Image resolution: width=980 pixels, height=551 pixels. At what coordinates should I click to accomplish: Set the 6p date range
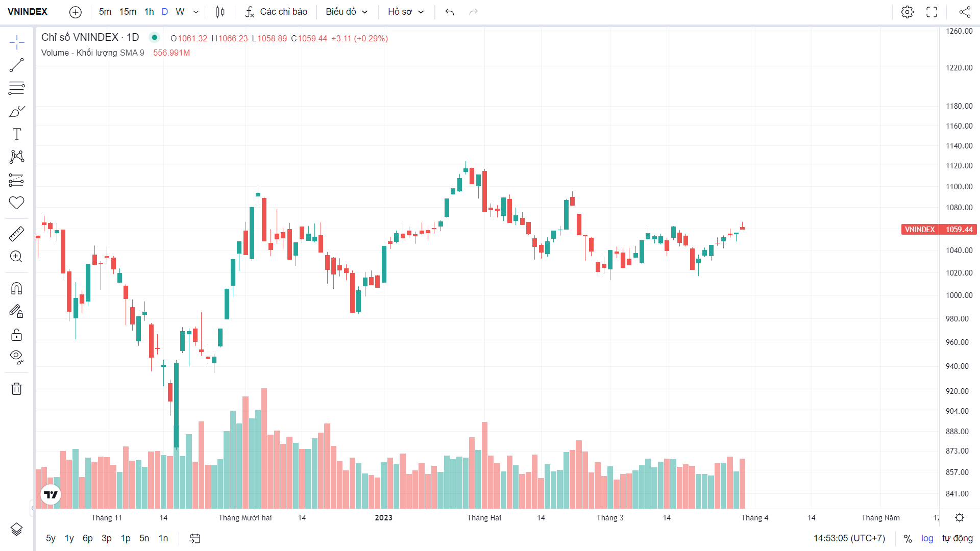[x=88, y=538]
